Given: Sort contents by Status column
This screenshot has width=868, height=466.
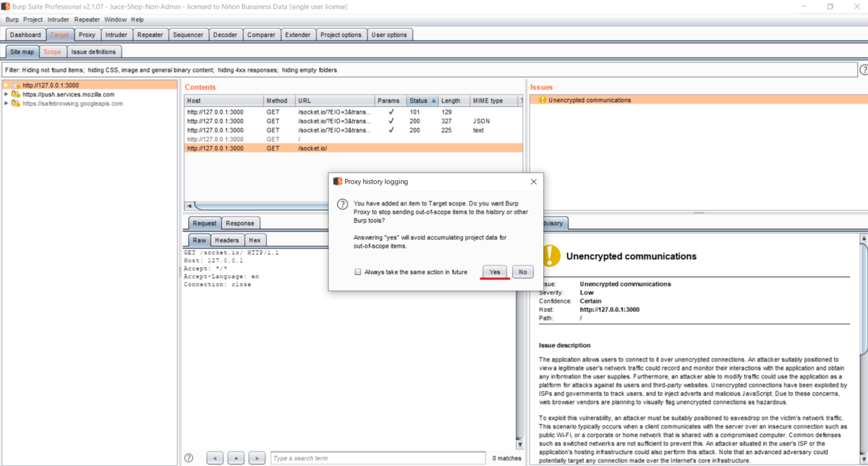Looking at the screenshot, I should tap(422, 101).
